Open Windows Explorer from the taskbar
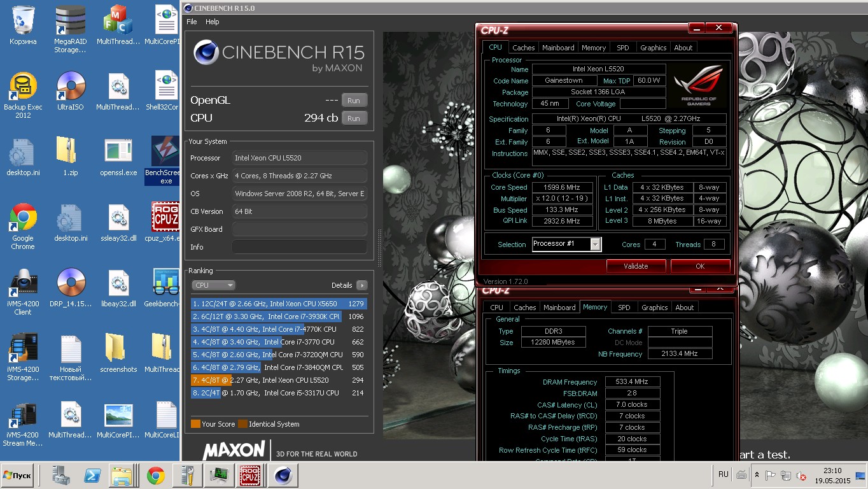868x489 pixels. (x=121, y=475)
